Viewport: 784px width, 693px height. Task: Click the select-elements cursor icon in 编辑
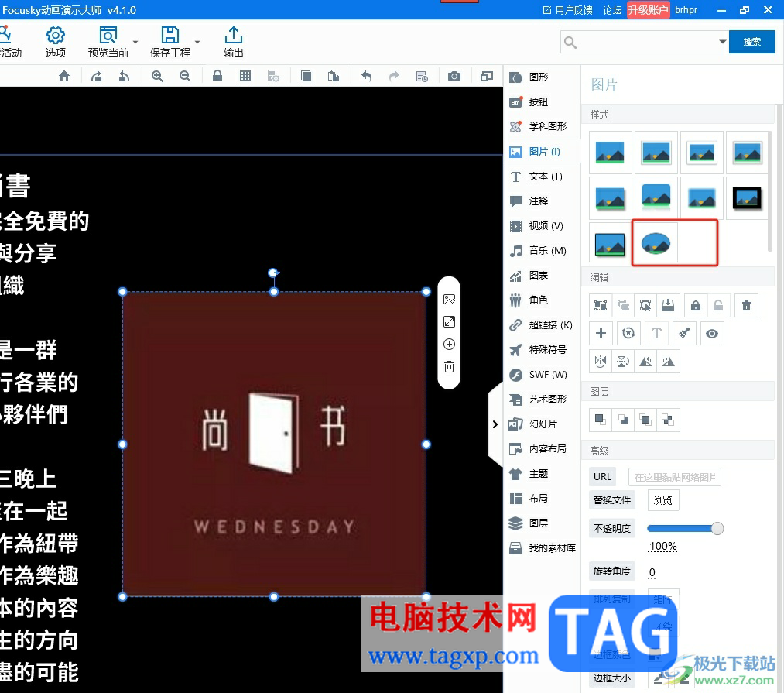[645, 305]
